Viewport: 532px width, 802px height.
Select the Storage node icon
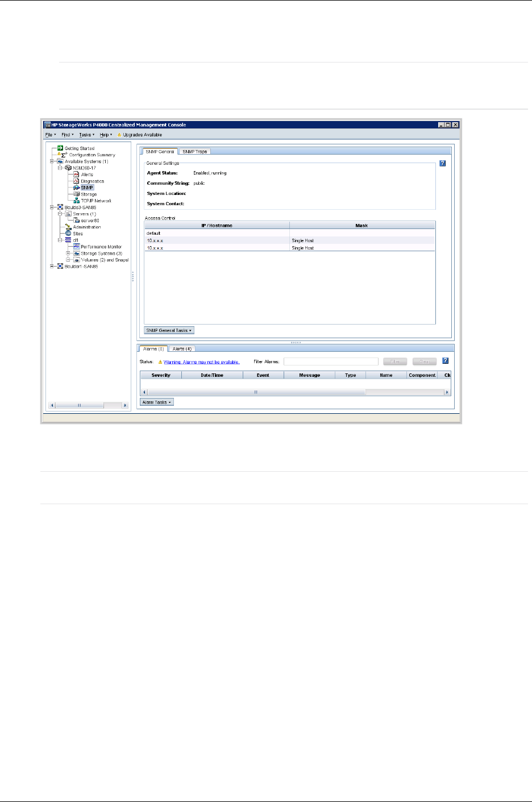[76, 194]
